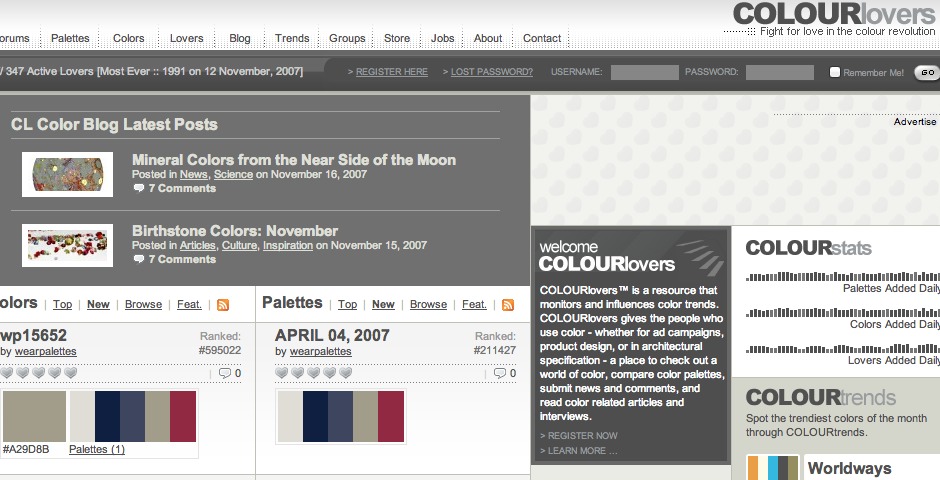This screenshot has height=480, width=940.
Task: Click the first heart rating under APRIL 04, 2007
Action: [282, 373]
